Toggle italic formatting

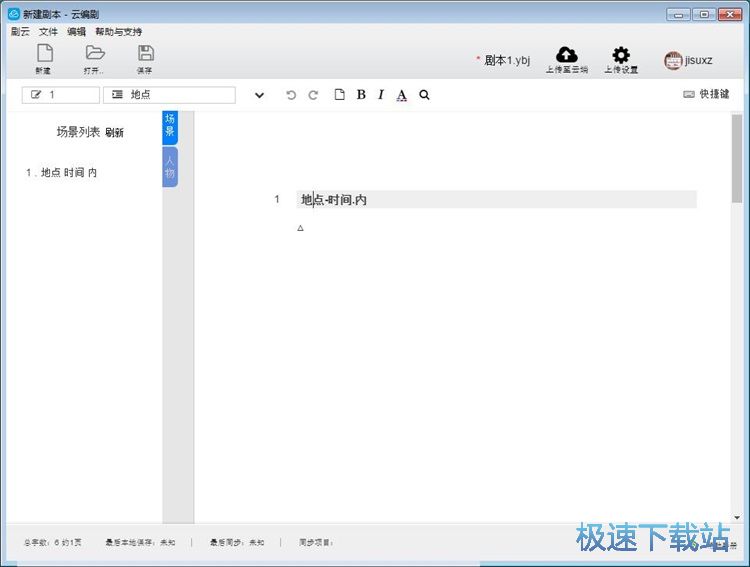(381, 94)
